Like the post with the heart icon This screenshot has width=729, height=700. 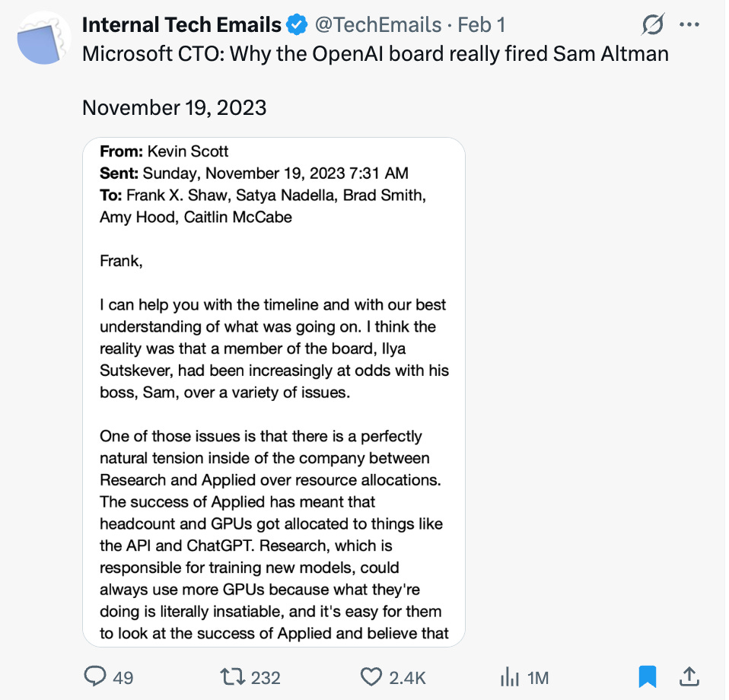[371, 676]
